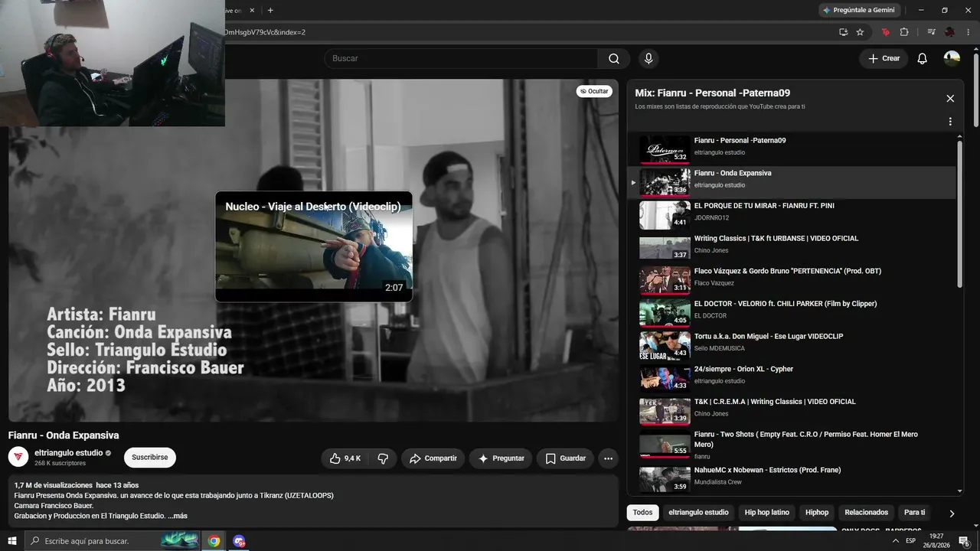Screen dimensions: 980x551
Task: Play EL PORQUE DE TU MIRAR from the mix
Action: [792, 215]
